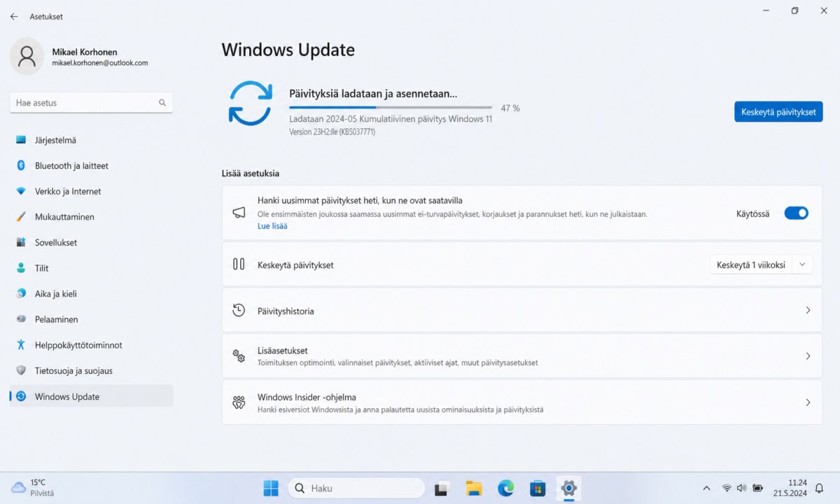Click the back arrow in Asetukset header

tap(14, 16)
